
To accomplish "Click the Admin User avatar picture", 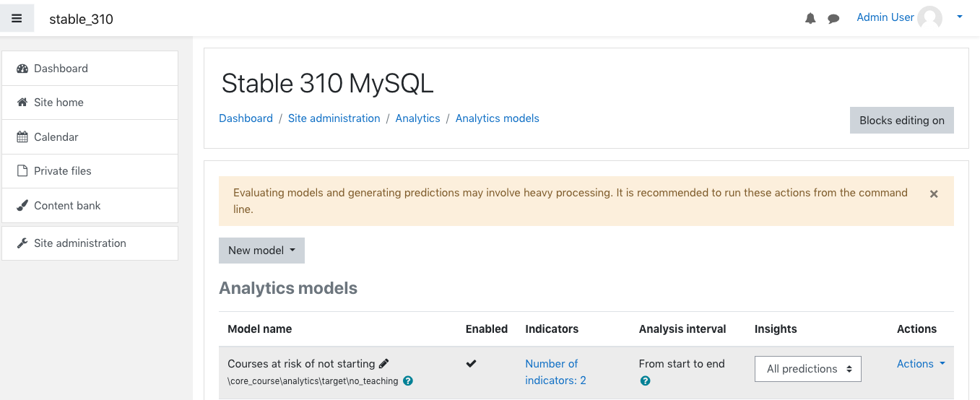I will (929, 18).
